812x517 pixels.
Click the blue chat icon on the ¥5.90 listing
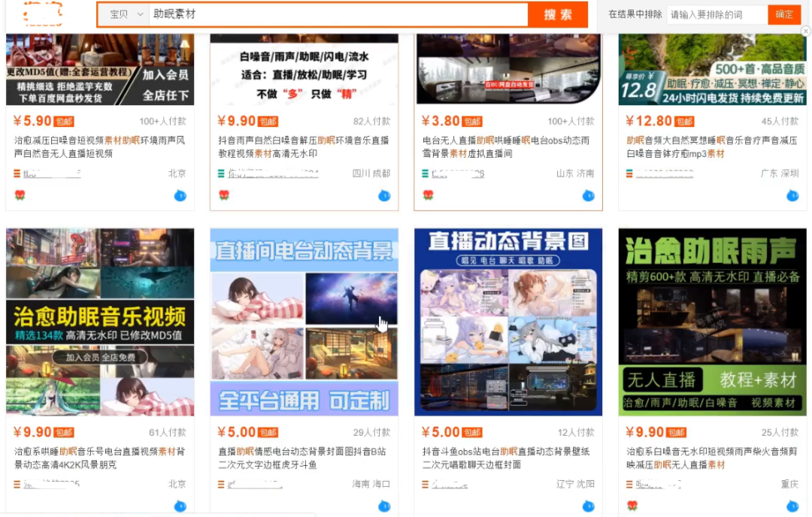point(180,196)
